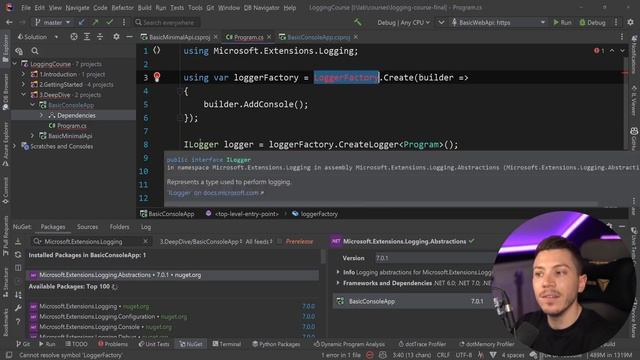Expand Frameworks and Dependencies section

tap(338, 283)
